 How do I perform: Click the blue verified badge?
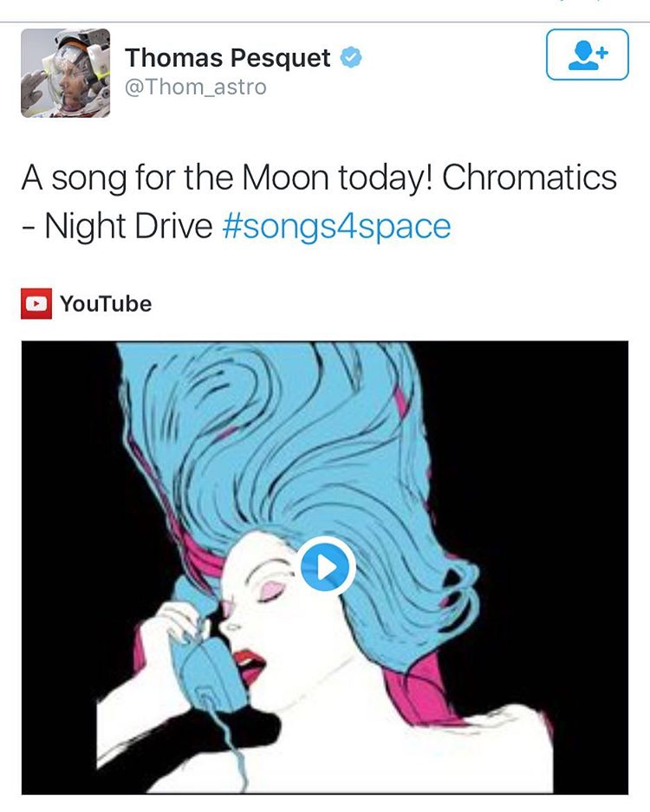351,58
